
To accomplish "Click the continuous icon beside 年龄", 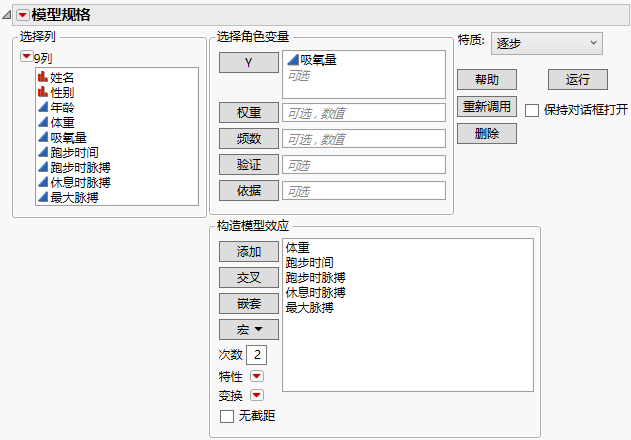I will (x=43, y=107).
